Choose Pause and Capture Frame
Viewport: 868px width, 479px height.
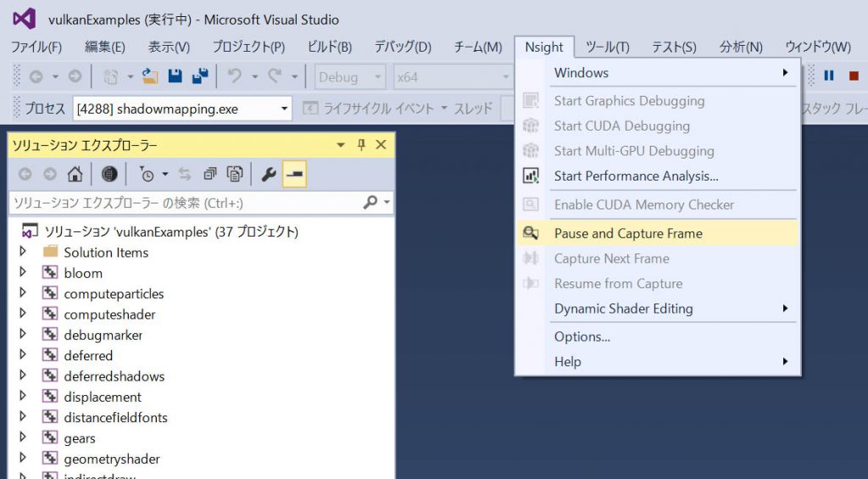(658, 233)
